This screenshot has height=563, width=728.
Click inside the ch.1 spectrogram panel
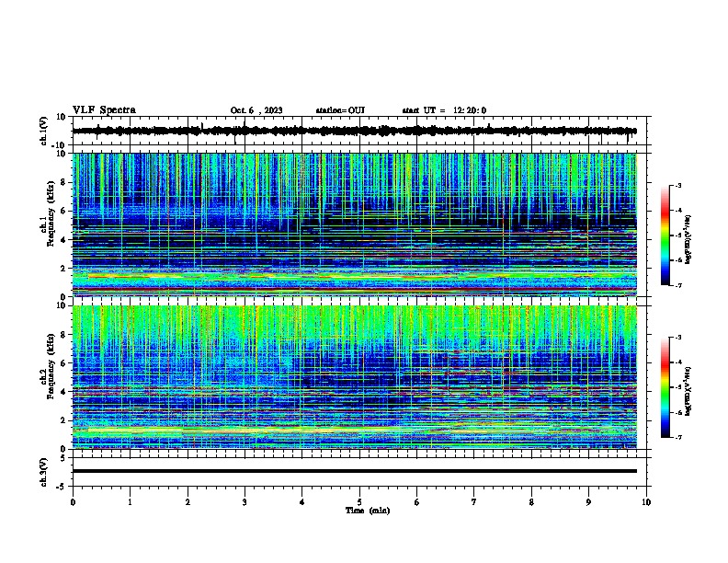[x=355, y=224]
